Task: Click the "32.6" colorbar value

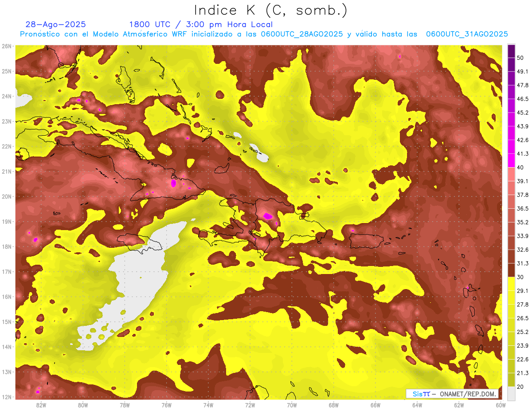Action: pos(523,250)
